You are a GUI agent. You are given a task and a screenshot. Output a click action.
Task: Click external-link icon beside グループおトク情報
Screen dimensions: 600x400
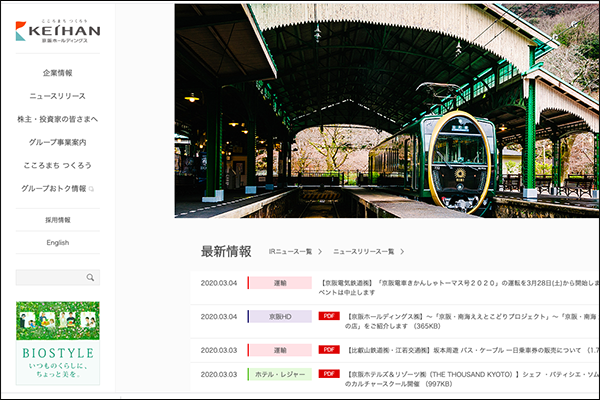[x=92, y=188]
